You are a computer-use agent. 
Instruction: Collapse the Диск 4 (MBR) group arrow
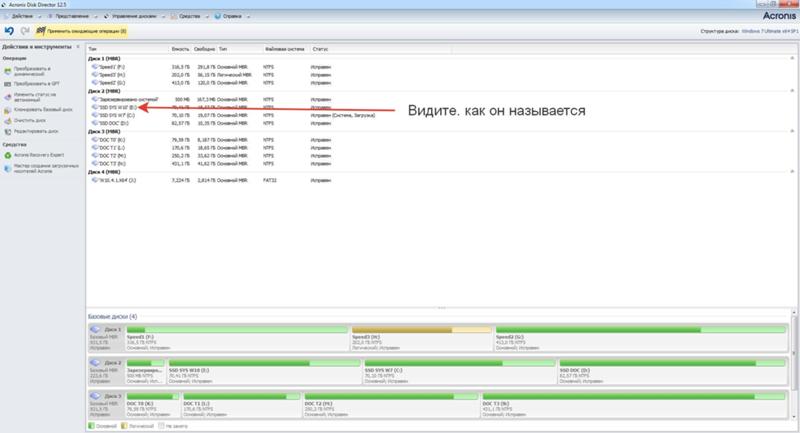(x=792, y=172)
